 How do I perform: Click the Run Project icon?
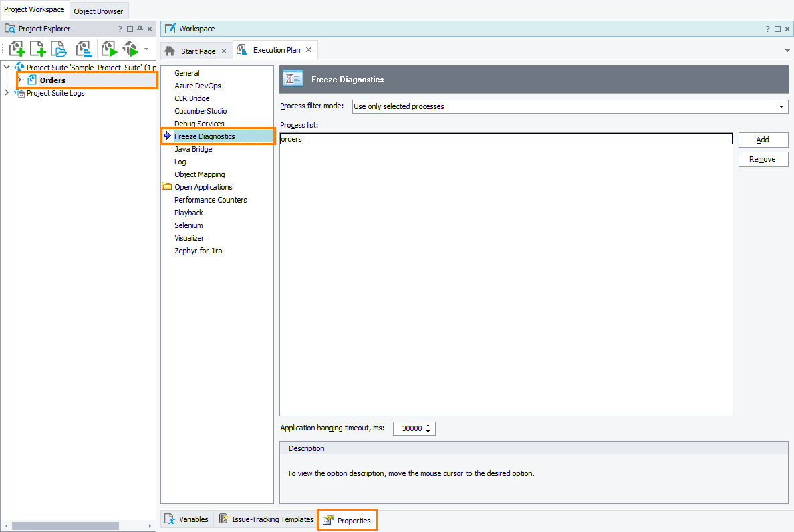[x=109, y=49]
